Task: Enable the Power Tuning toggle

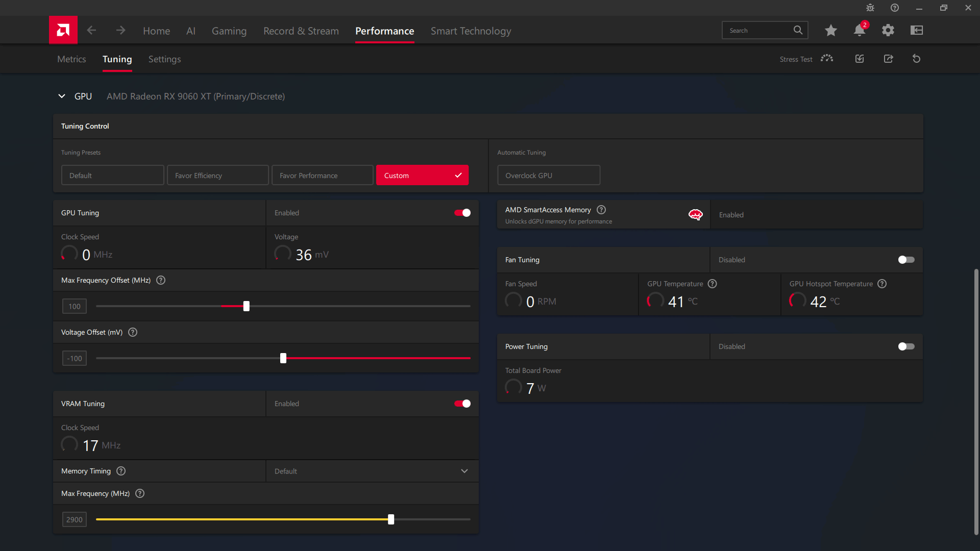Action: (x=906, y=346)
